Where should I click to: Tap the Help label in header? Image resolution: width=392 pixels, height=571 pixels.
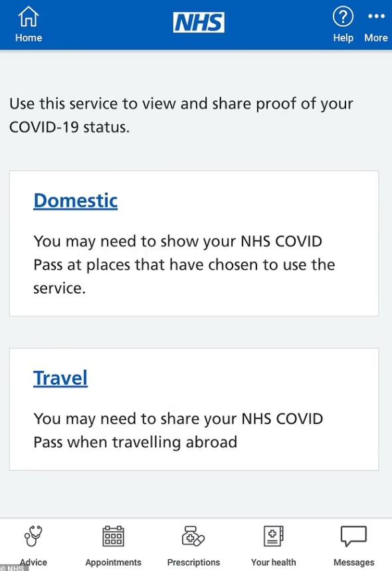[343, 38]
